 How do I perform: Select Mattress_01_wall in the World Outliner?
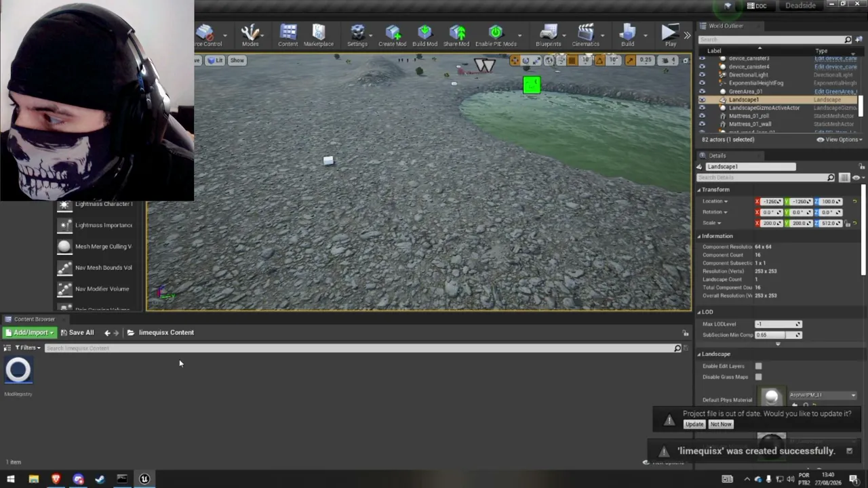point(749,124)
